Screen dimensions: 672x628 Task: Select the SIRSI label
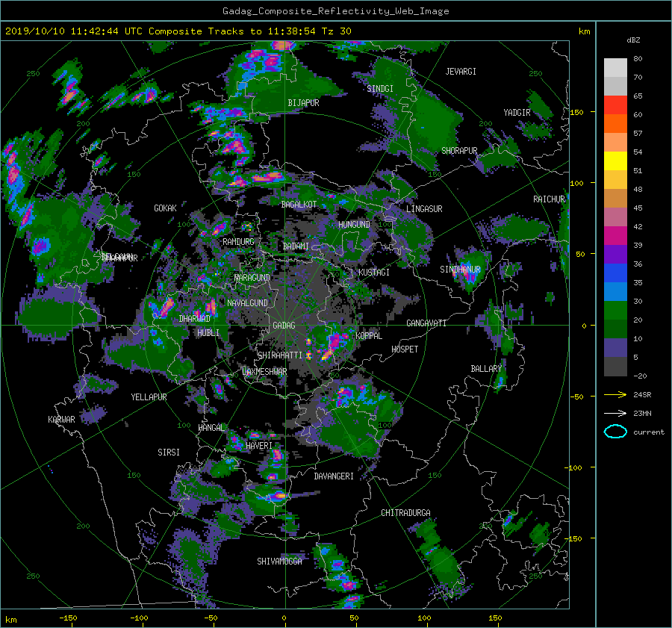click(x=169, y=453)
